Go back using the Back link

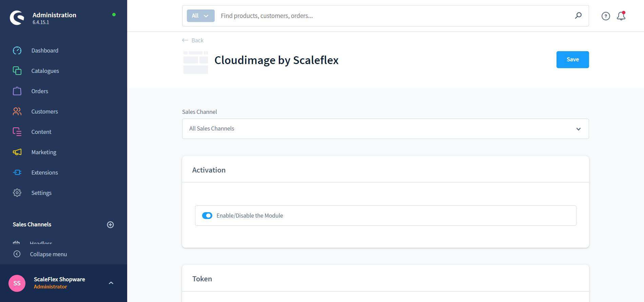[x=193, y=40]
